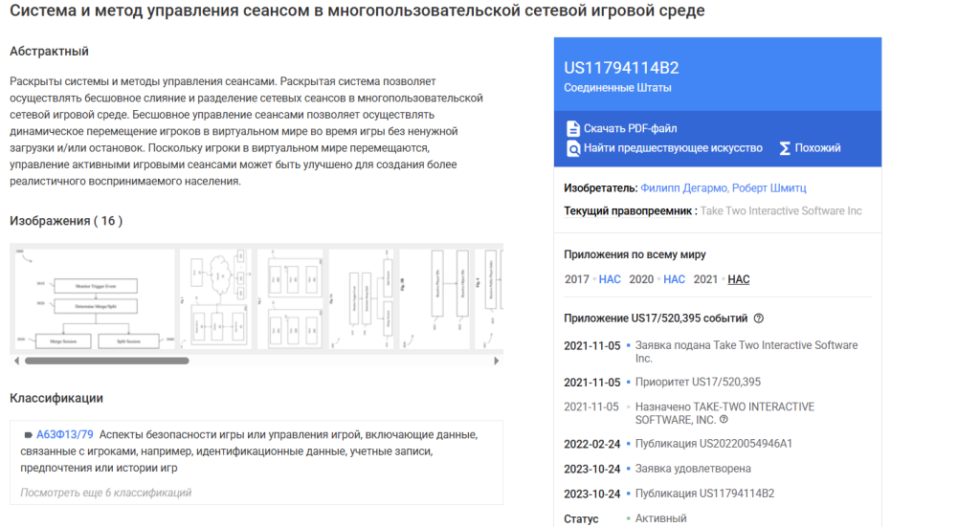Click Скачать PDF-файл link
The height and width of the screenshot is (527, 980).
[x=630, y=128]
